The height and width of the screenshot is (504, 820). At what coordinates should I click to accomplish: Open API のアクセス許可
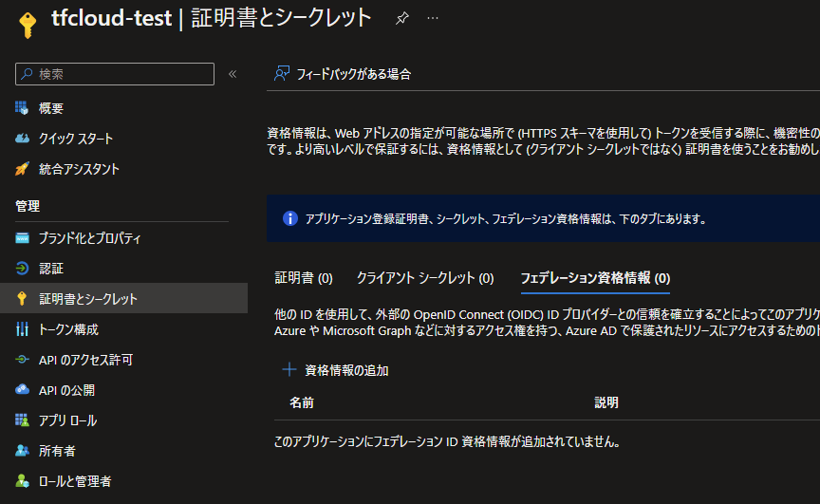click(85, 360)
